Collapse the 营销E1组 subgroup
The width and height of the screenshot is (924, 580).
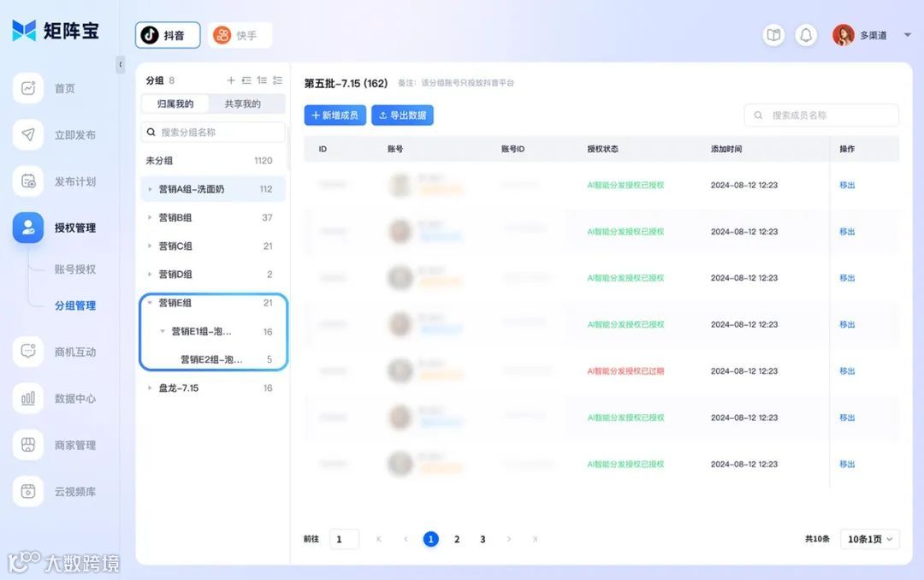coord(162,331)
